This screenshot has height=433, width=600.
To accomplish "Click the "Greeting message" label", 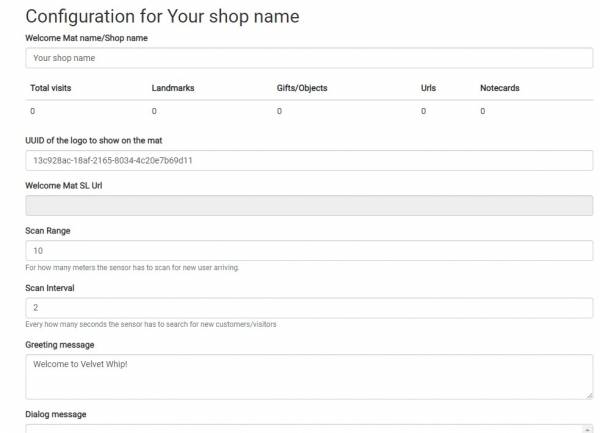I will pos(60,345).
